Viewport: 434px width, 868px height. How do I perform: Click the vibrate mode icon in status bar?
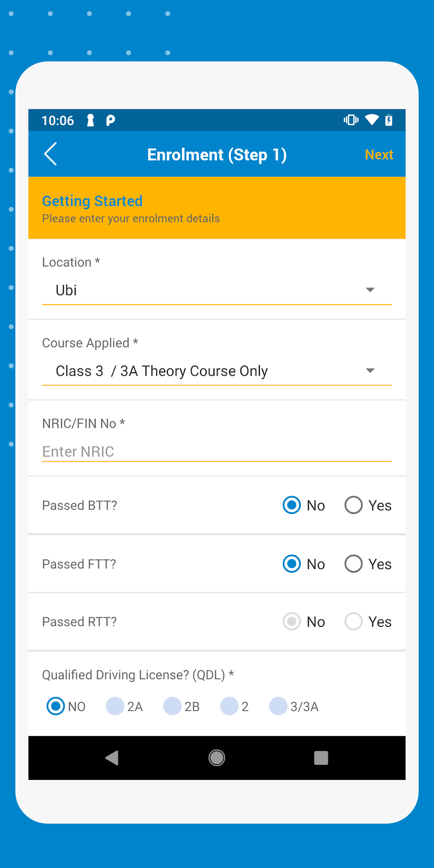[350, 120]
